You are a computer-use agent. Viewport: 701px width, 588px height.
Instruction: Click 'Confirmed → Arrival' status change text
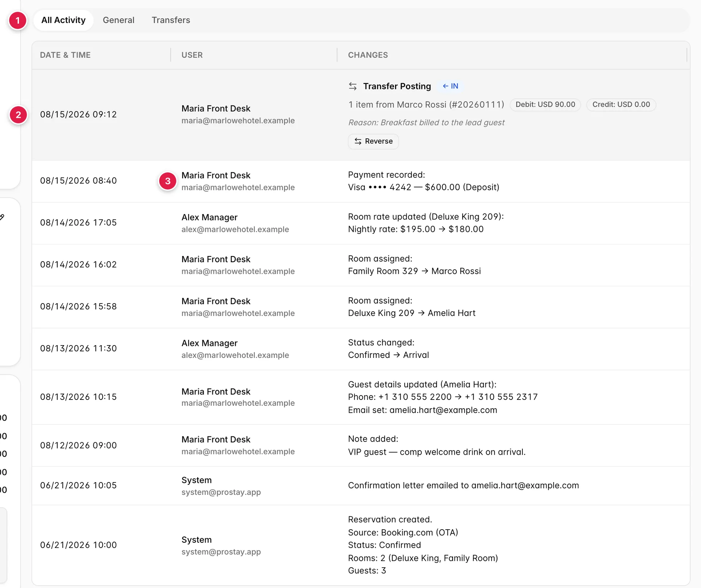(388, 355)
